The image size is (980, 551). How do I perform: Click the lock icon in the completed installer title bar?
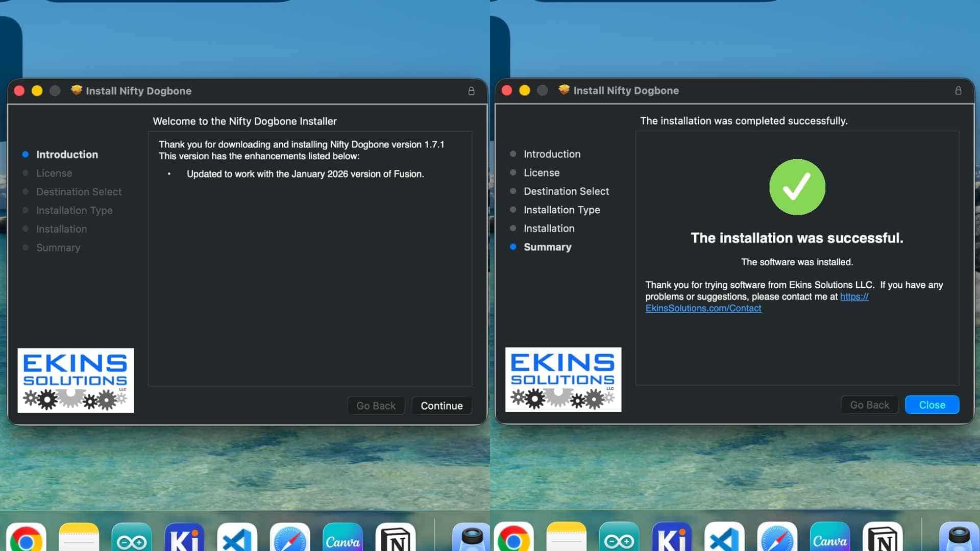[958, 90]
